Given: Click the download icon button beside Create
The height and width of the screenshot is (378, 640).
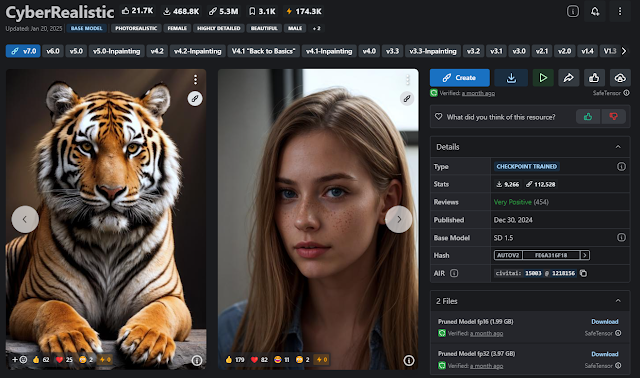Looking at the screenshot, I should point(511,78).
